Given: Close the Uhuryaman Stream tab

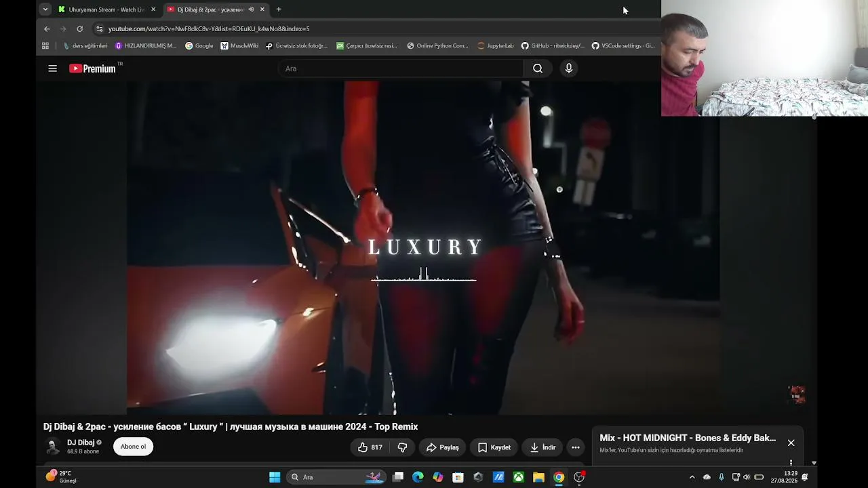Looking at the screenshot, I should click(x=153, y=9).
